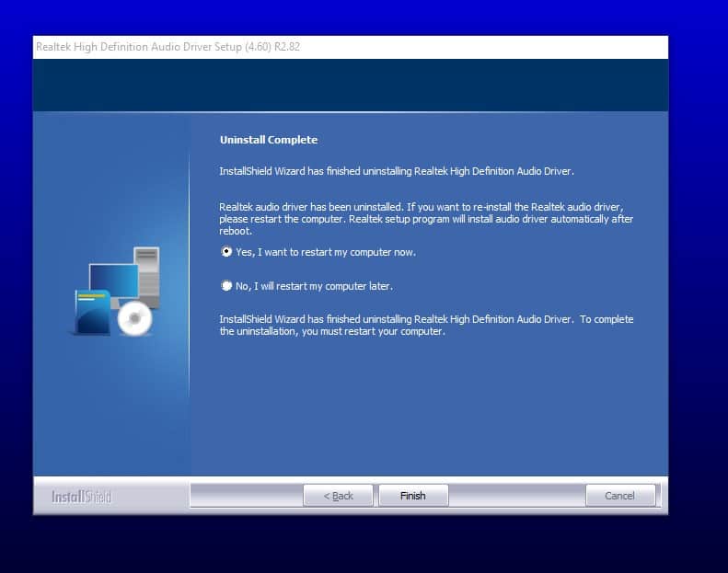The width and height of the screenshot is (728, 573).
Task: Click the "Yes, I want to restart my computer now" label text
Action: pos(326,252)
